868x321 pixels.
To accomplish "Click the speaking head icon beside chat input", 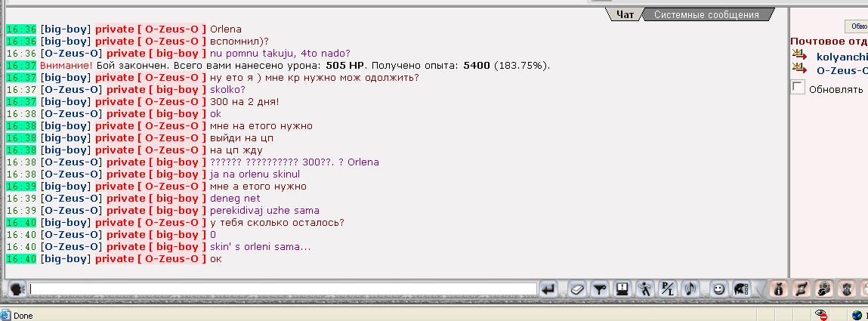I will click(x=17, y=289).
